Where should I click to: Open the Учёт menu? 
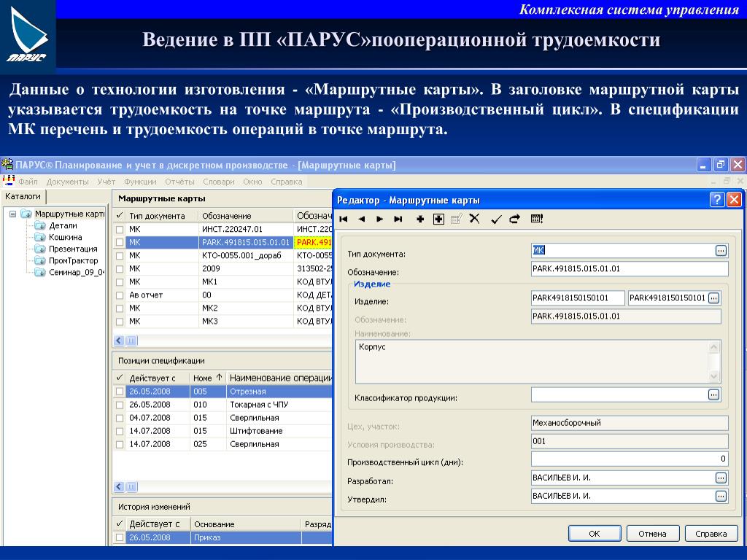click(x=107, y=182)
